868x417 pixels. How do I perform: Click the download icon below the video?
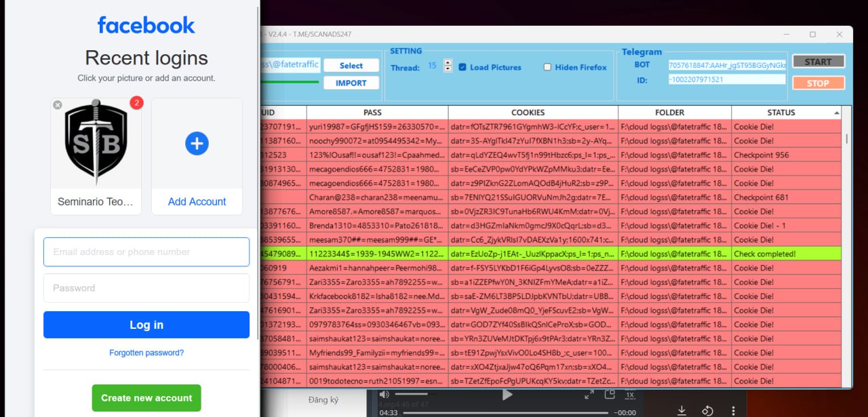point(682,410)
